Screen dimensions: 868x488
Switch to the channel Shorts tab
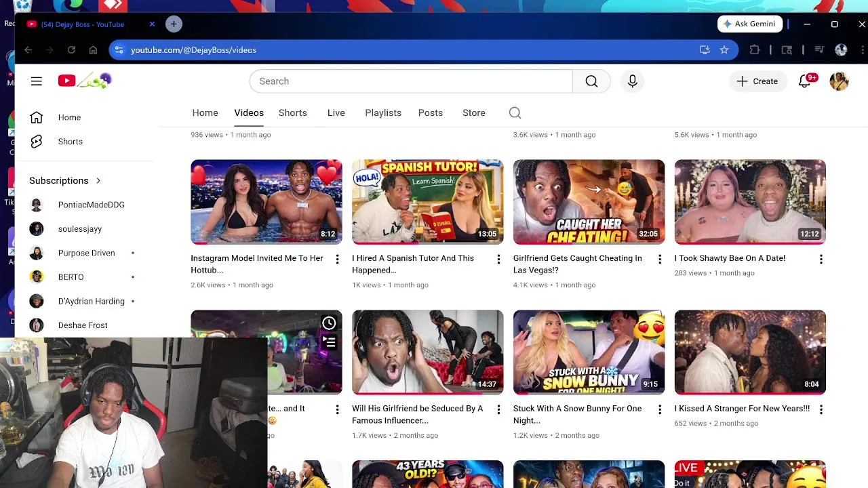click(x=293, y=113)
